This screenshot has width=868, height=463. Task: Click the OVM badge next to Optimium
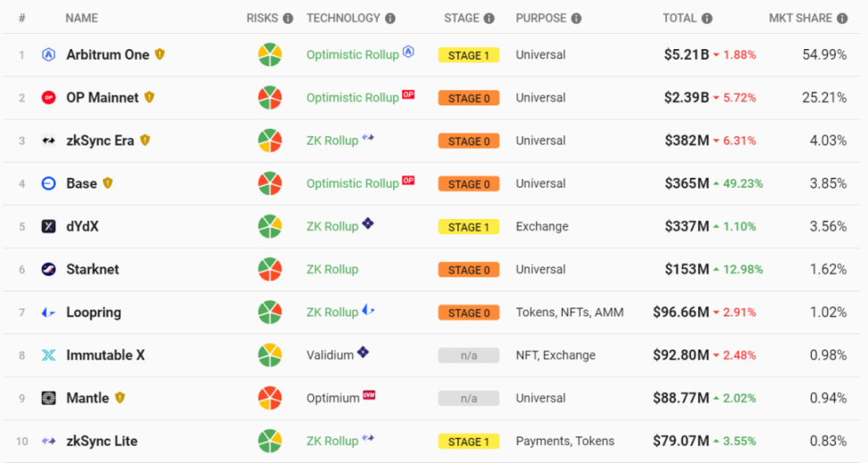(369, 395)
